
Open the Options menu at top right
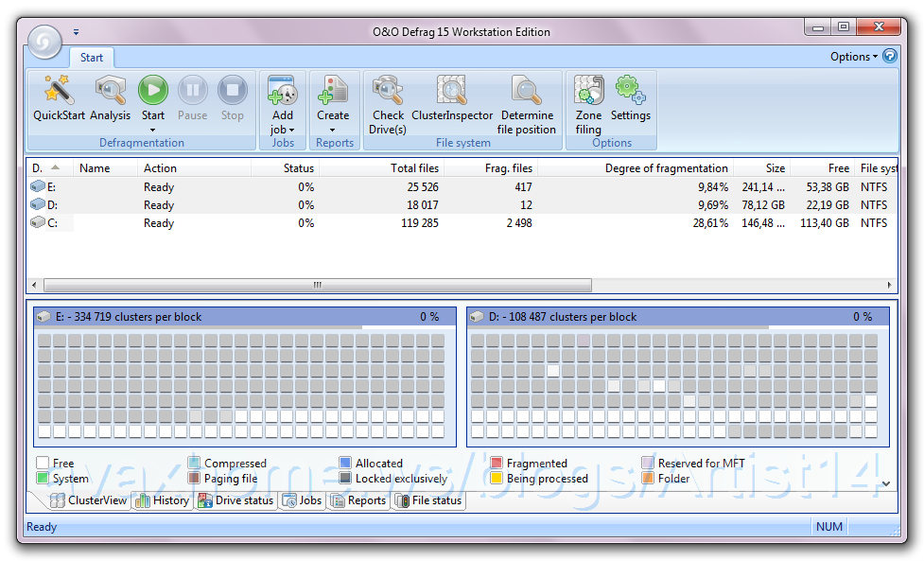tap(853, 57)
